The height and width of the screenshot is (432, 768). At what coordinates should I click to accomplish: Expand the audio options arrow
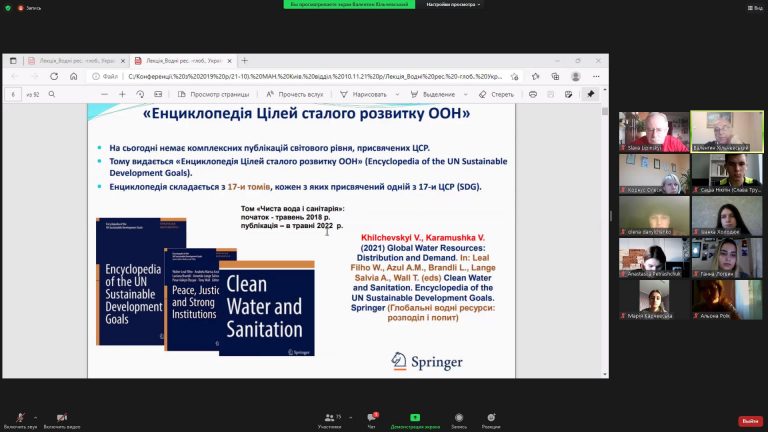click(35, 417)
